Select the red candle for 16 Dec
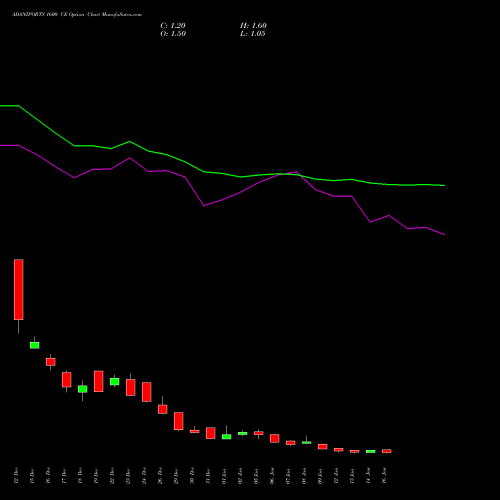500x500 pixels. pyautogui.click(x=51, y=362)
